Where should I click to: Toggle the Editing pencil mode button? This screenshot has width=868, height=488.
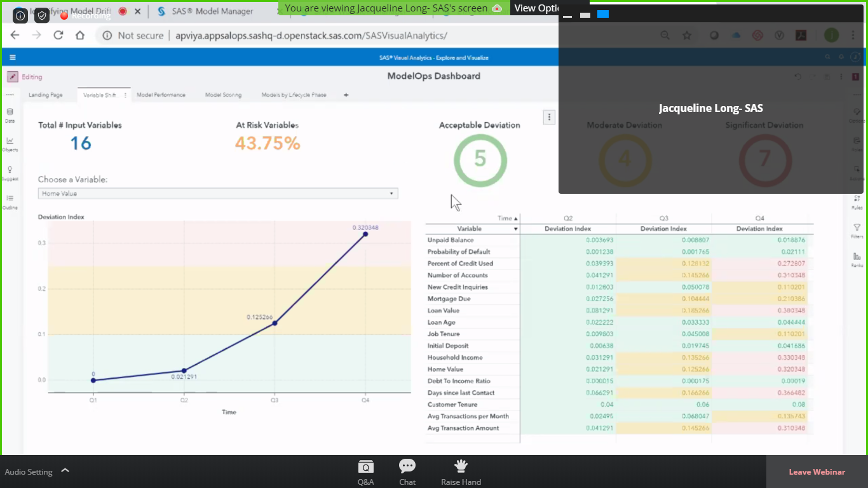(x=13, y=77)
